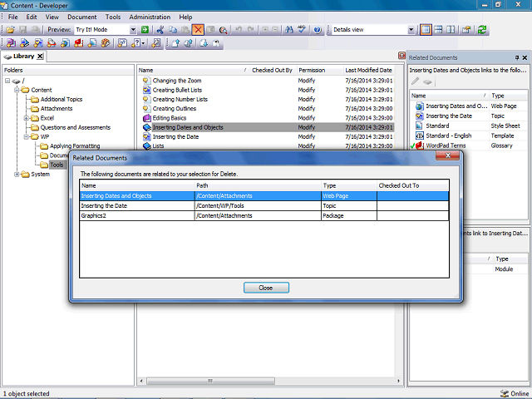
Task: Click the open folder toolbar icon
Action: point(11,30)
